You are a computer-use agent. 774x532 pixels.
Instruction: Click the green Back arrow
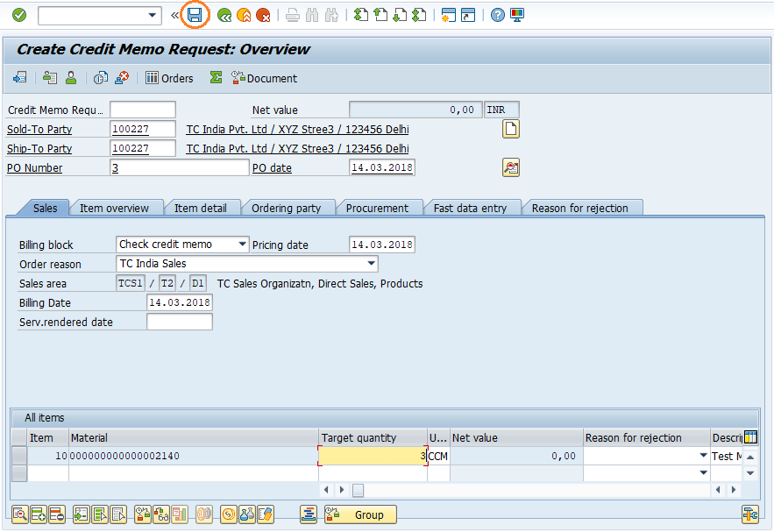coord(223,13)
